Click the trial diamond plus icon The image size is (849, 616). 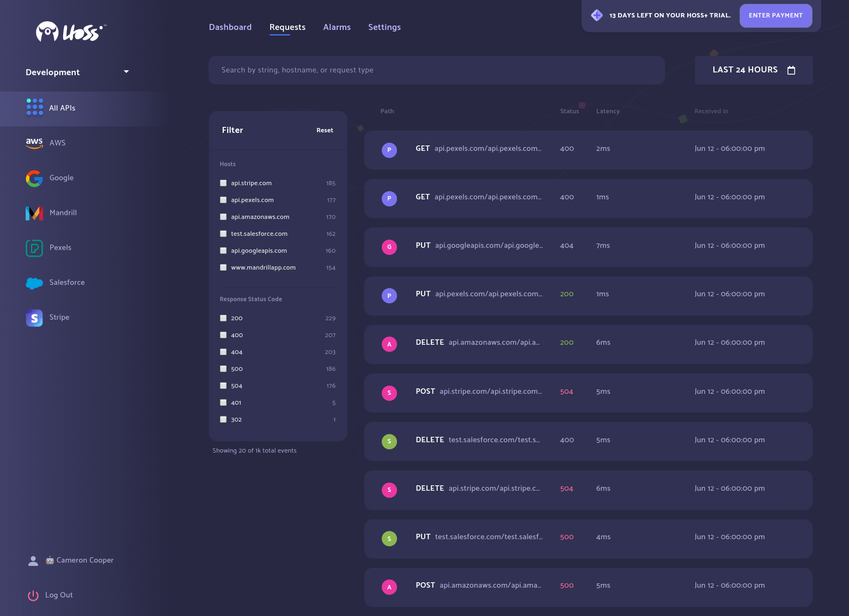597,15
